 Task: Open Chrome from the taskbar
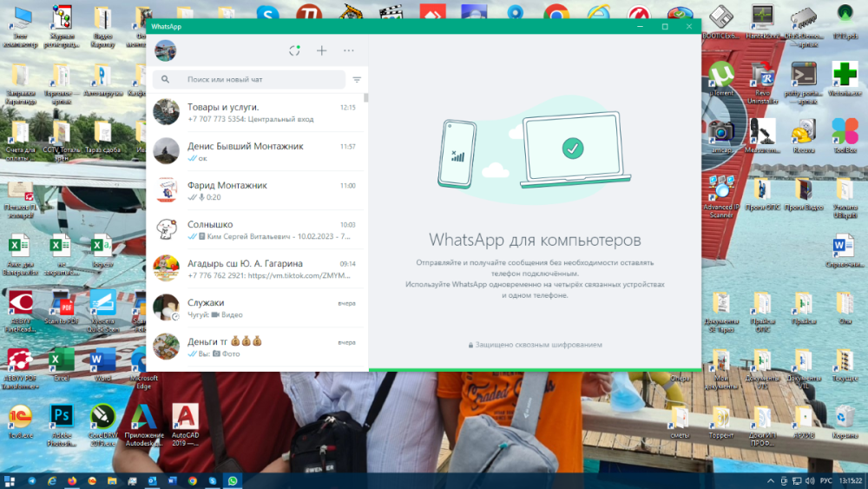click(x=192, y=480)
